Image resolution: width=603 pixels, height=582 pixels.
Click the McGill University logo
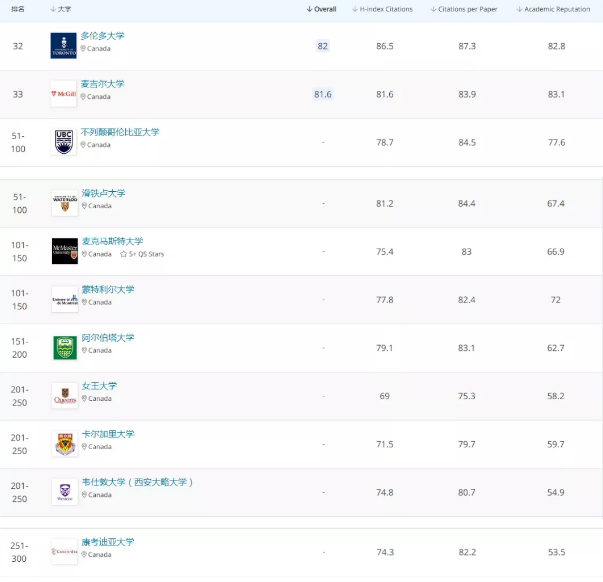(x=63, y=94)
